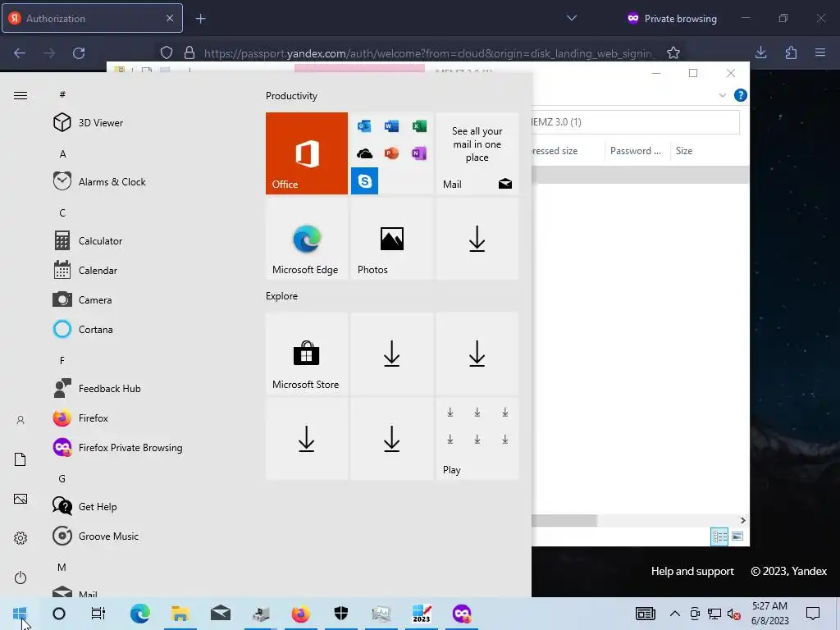Open the Microsoft Store tile

(307, 354)
